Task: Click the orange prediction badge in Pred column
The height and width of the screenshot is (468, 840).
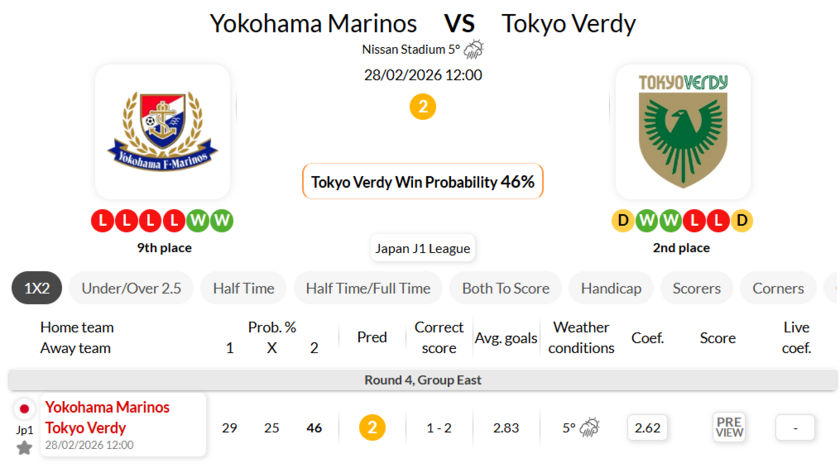Action: [372, 428]
